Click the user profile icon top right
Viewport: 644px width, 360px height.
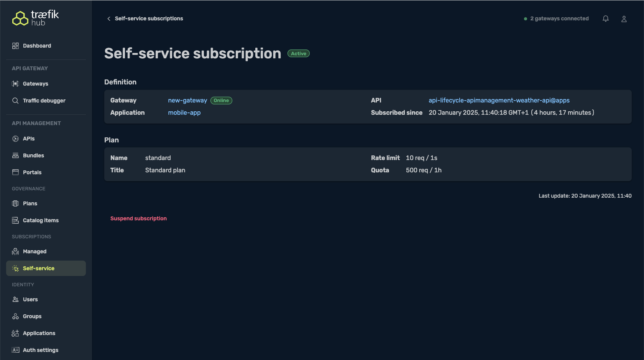(x=624, y=18)
